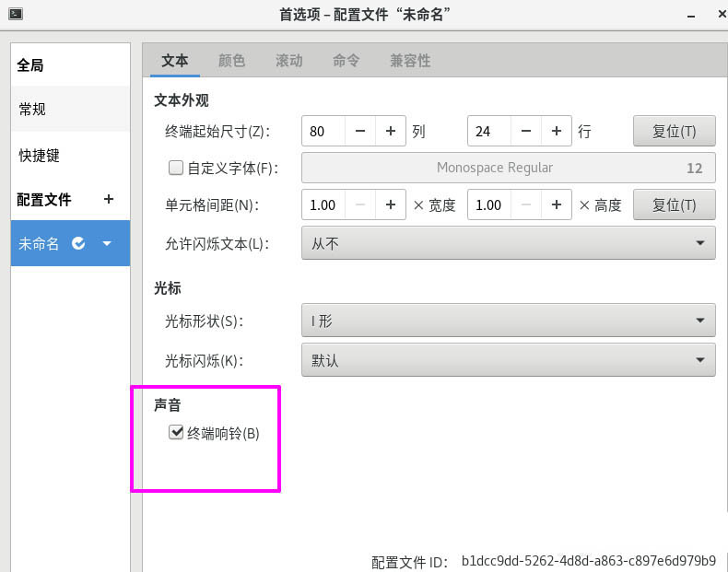The width and height of the screenshot is (728, 572).
Task: Click the rows input field showing 24
Action: [x=489, y=131]
